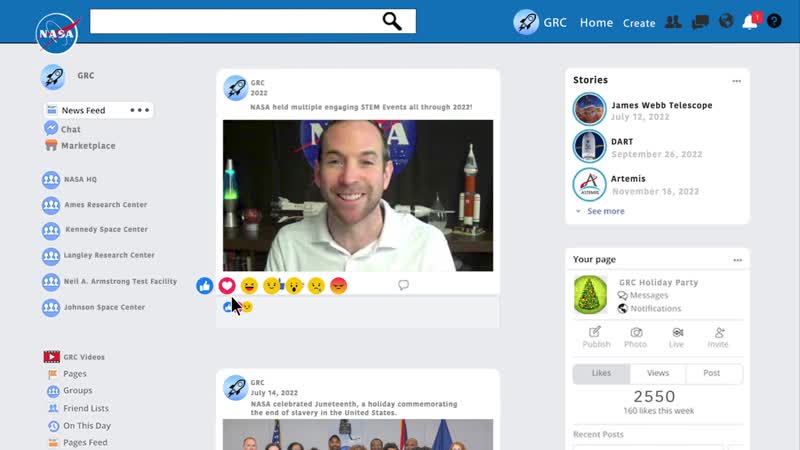Screen dimensions: 800x450
Task: Go to Home in the top bar
Action: pyautogui.click(x=596, y=22)
